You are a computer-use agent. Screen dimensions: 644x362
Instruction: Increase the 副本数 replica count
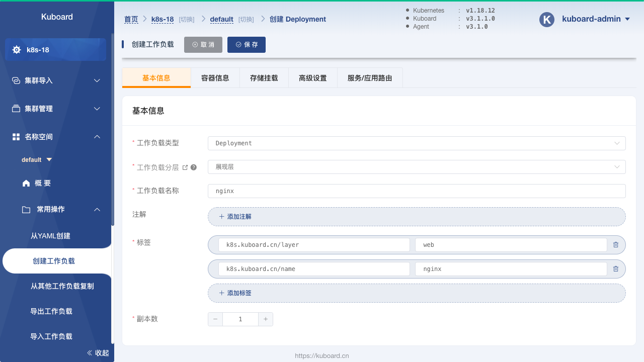coord(266,319)
